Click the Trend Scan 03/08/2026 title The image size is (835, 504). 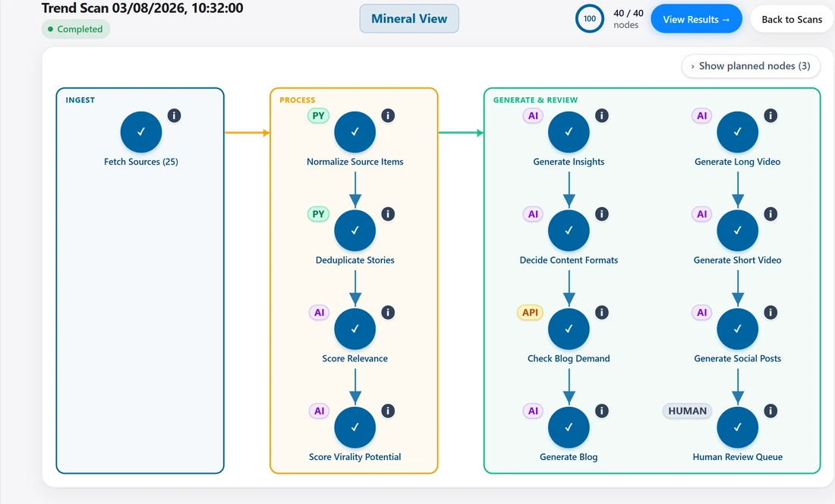tap(142, 8)
